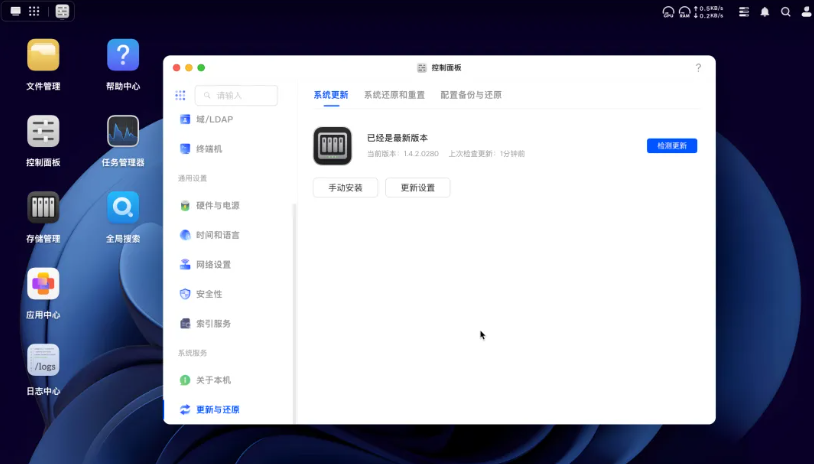The height and width of the screenshot is (464, 814).
Task: Click the 通用设置 section header
Action: (192, 178)
